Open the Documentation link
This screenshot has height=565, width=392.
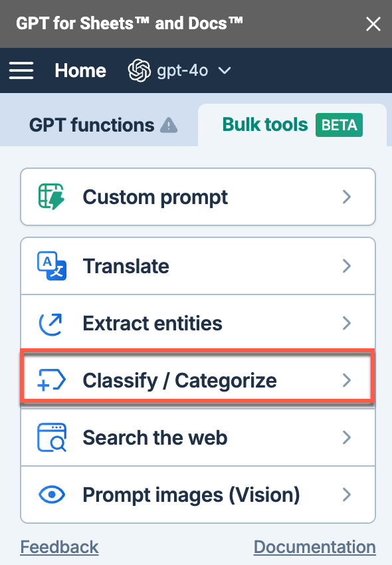[x=314, y=547]
